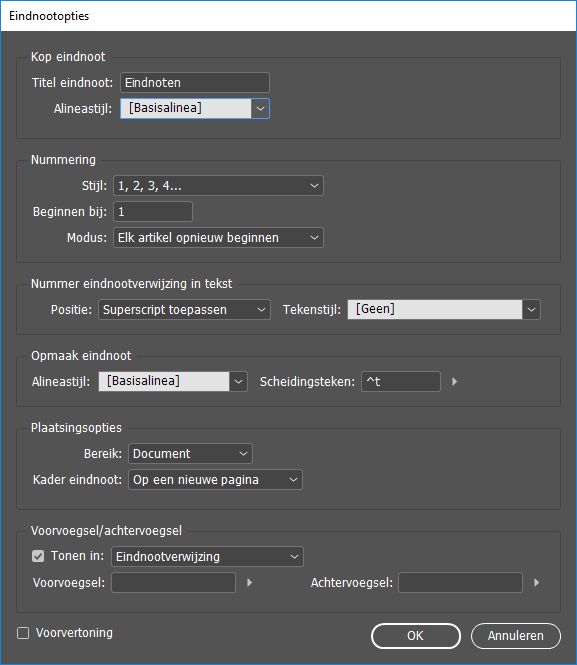
Task: Open the Bereik Document dropdown
Action: [x=190, y=454]
